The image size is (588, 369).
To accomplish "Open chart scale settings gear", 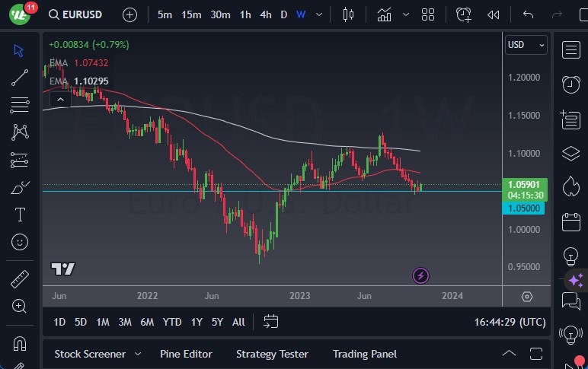I will point(527,296).
